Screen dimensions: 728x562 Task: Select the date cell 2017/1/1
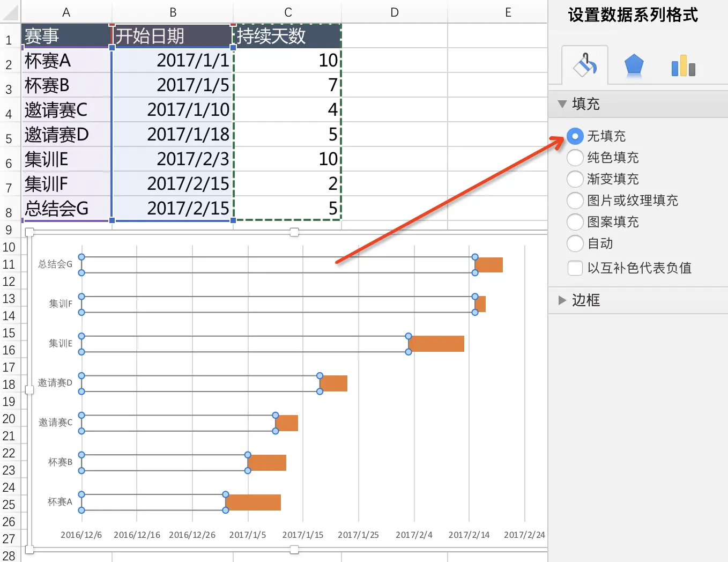(x=173, y=61)
